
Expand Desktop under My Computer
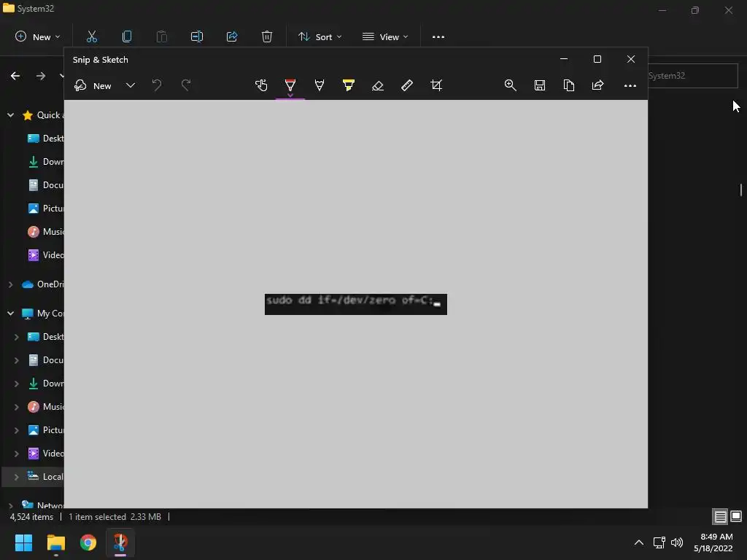coord(17,337)
